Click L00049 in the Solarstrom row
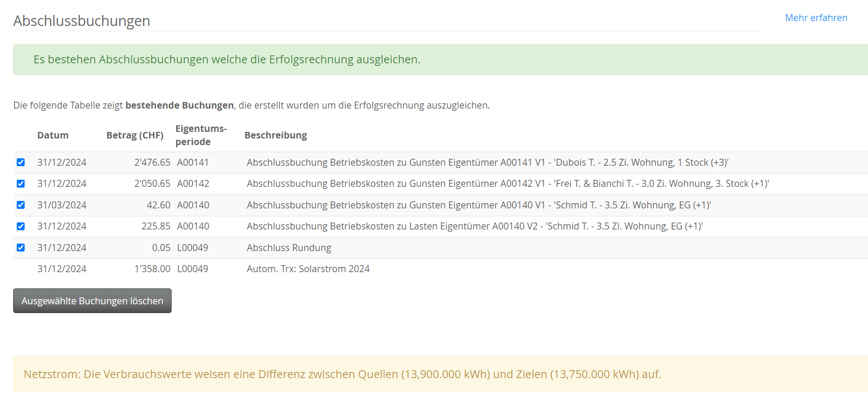Screen dimensions: 868x401 click(x=193, y=269)
